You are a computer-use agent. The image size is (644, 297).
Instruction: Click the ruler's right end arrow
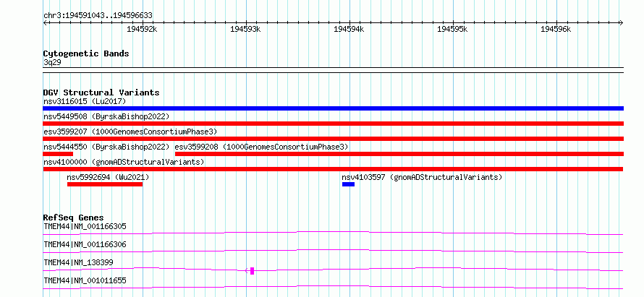pyautogui.click(x=622, y=23)
